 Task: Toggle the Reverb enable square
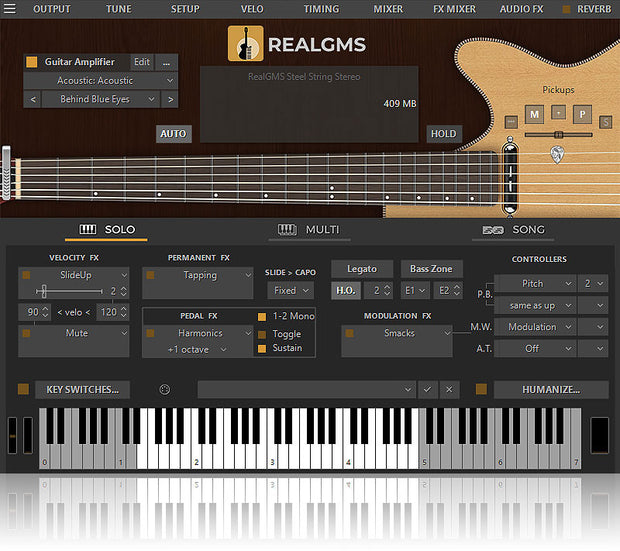pos(566,9)
